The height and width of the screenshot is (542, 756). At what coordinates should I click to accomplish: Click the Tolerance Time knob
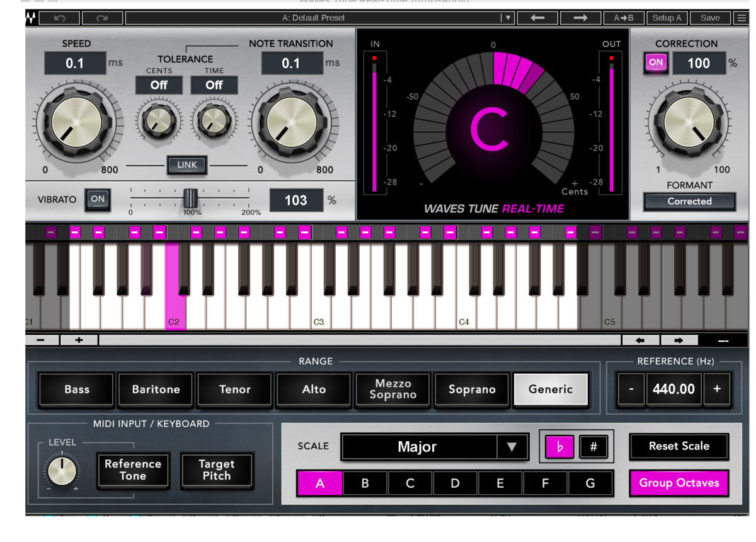(x=214, y=122)
